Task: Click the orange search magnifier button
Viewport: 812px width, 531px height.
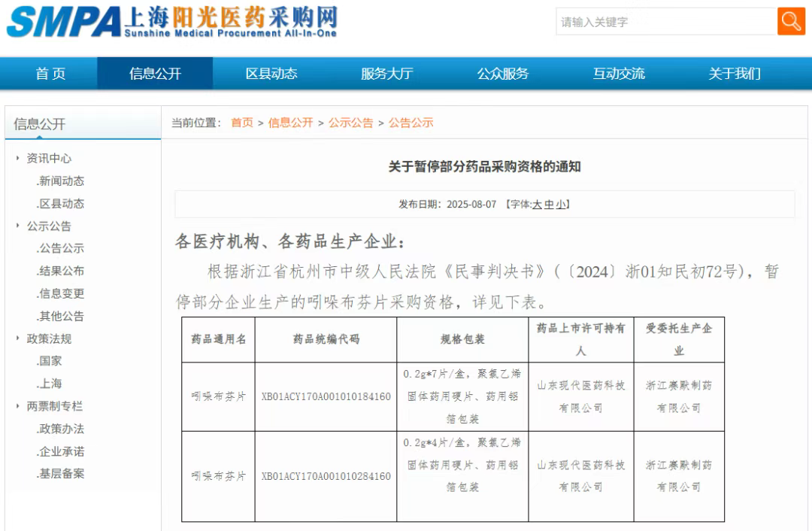Action: point(791,21)
